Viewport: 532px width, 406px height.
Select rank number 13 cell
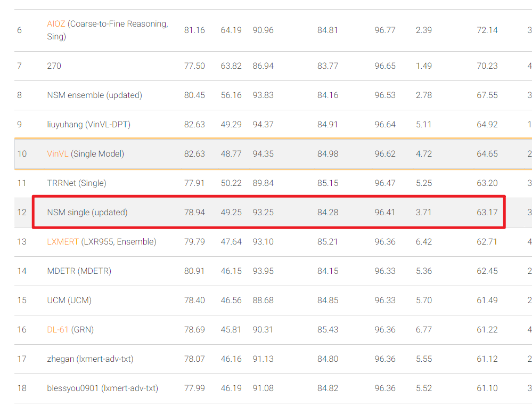tap(21, 241)
